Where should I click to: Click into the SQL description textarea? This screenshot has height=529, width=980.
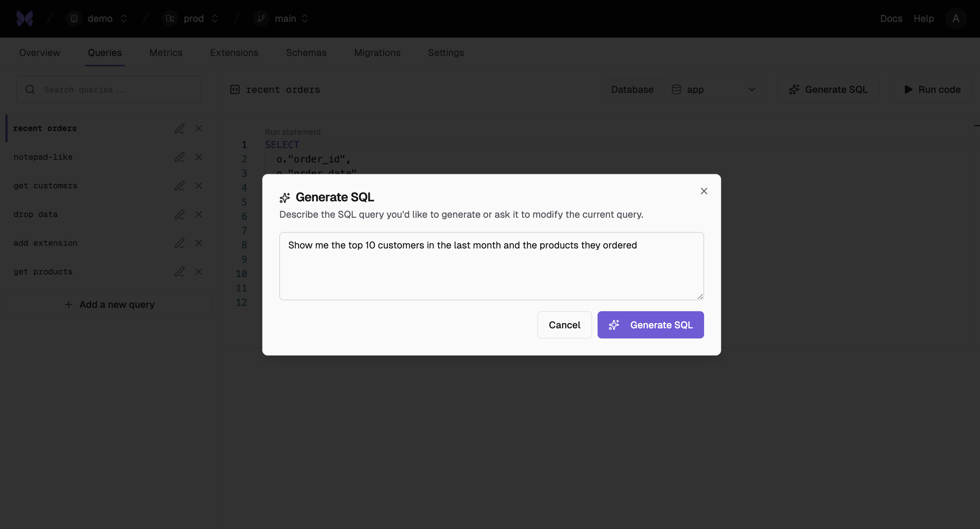coord(491,266)
